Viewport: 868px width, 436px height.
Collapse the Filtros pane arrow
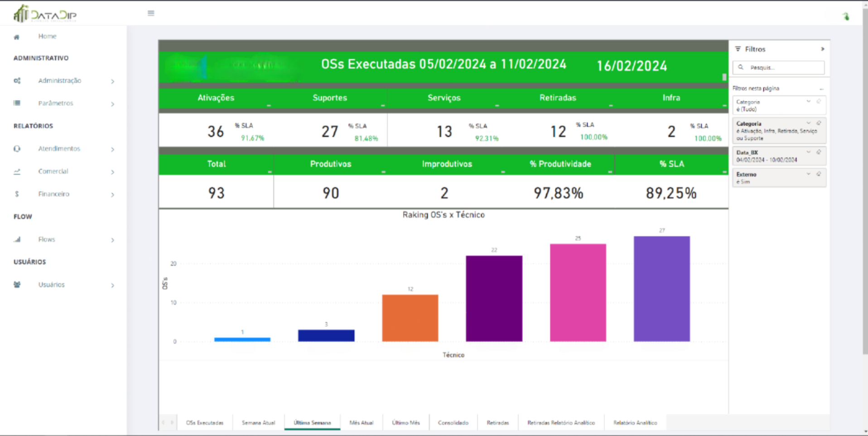(822, 49)
